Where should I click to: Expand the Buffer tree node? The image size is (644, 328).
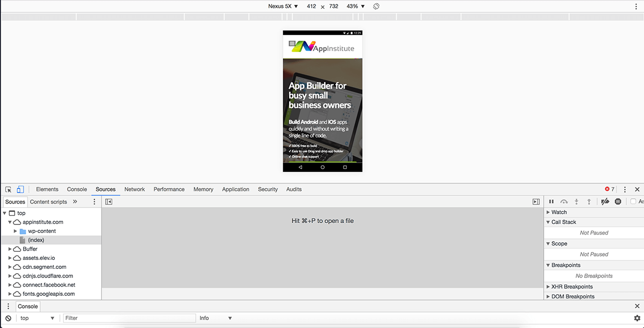[x=10, y=249]
